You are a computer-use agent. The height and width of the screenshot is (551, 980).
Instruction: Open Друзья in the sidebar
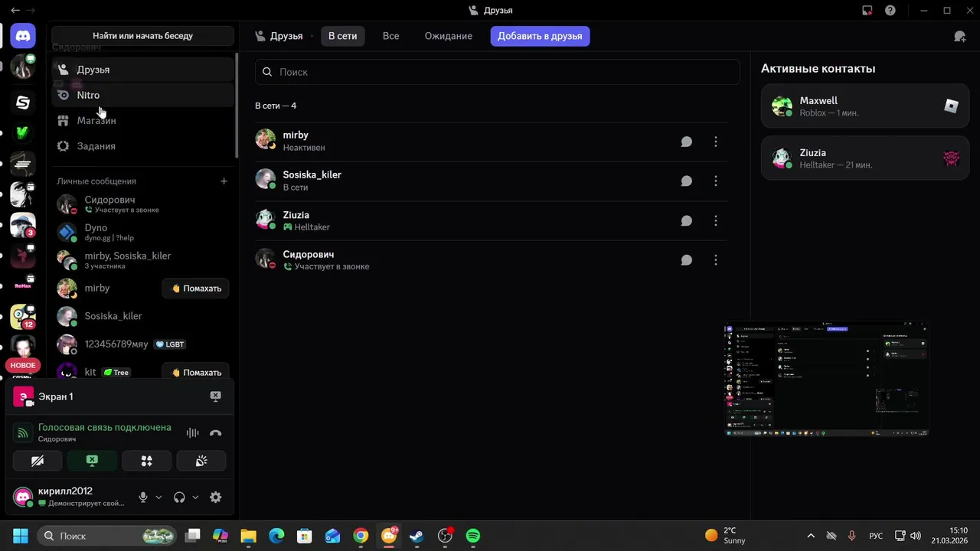coord(143,70)
